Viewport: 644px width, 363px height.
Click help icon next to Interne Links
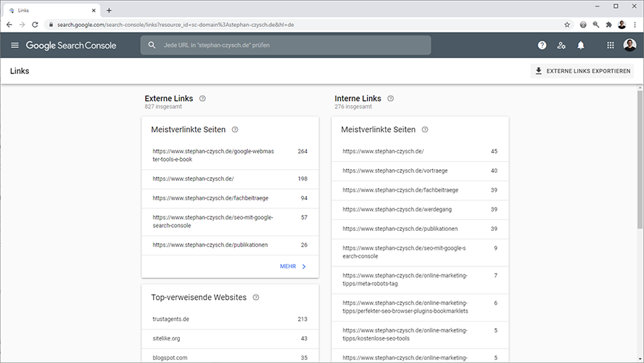point(390,99)
